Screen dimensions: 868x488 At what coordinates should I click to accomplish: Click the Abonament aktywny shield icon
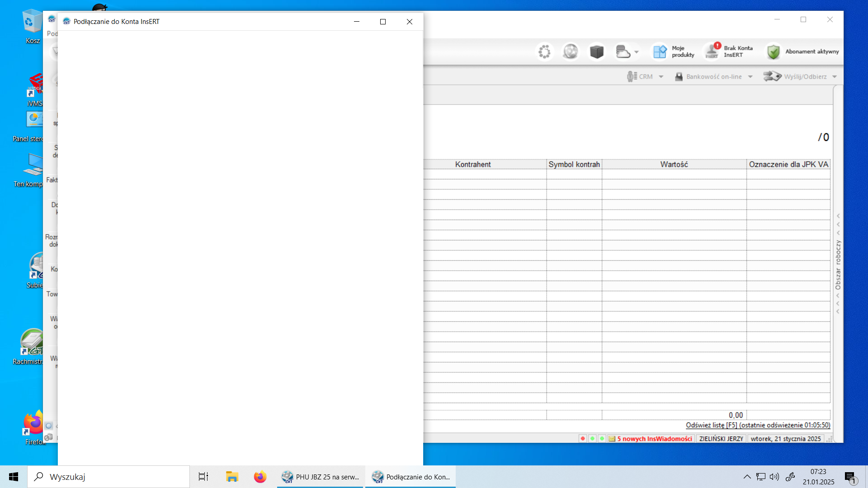pyautogui.click(x=773, y=52)
